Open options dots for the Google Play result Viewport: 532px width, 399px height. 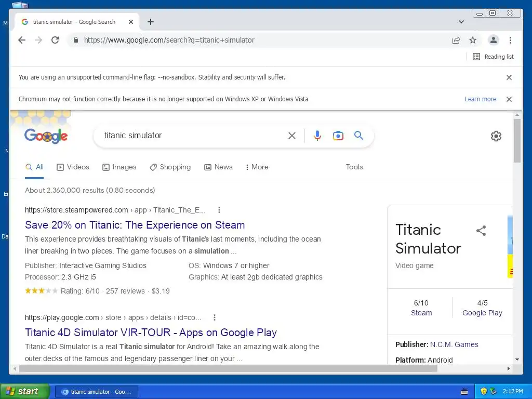215,317
